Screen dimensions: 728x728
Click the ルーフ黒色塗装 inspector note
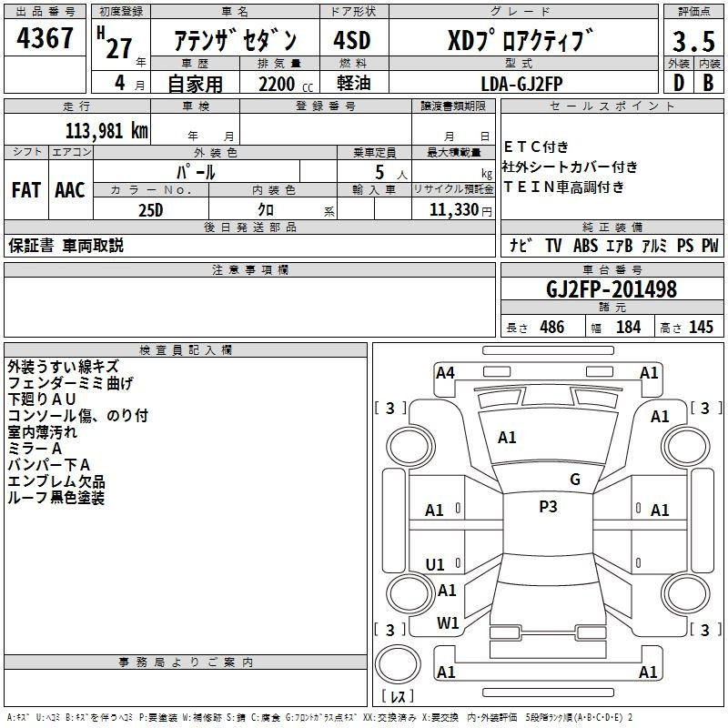tap(56, 498)
